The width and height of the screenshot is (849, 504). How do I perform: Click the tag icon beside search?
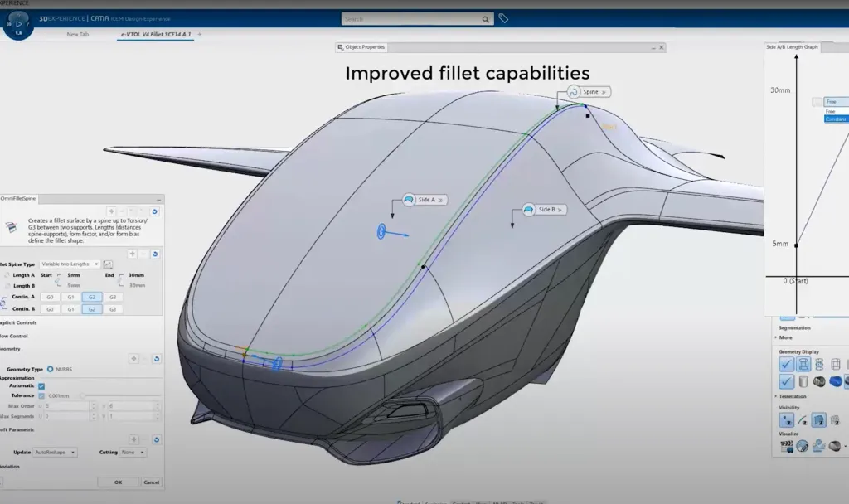[x=503, y=18]
